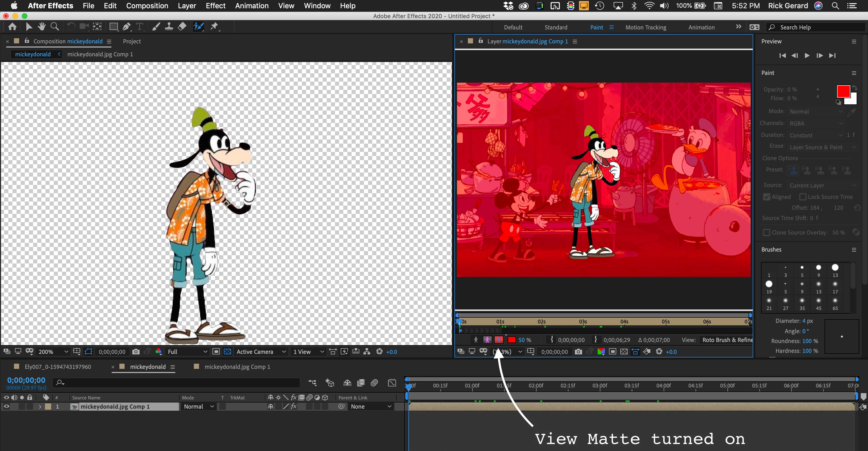Screen dimensions: 868x451
Task: Select the Clone Stamp tool
Action: [169, 27]
